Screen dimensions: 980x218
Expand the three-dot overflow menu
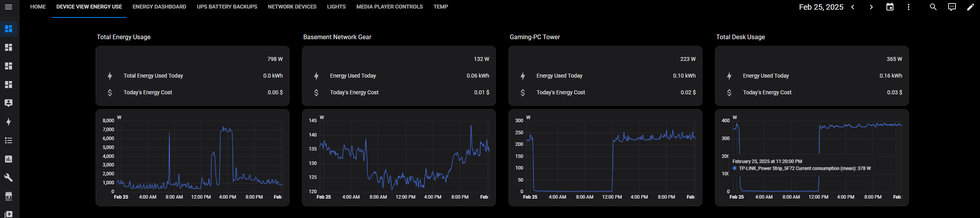(909, 7)
